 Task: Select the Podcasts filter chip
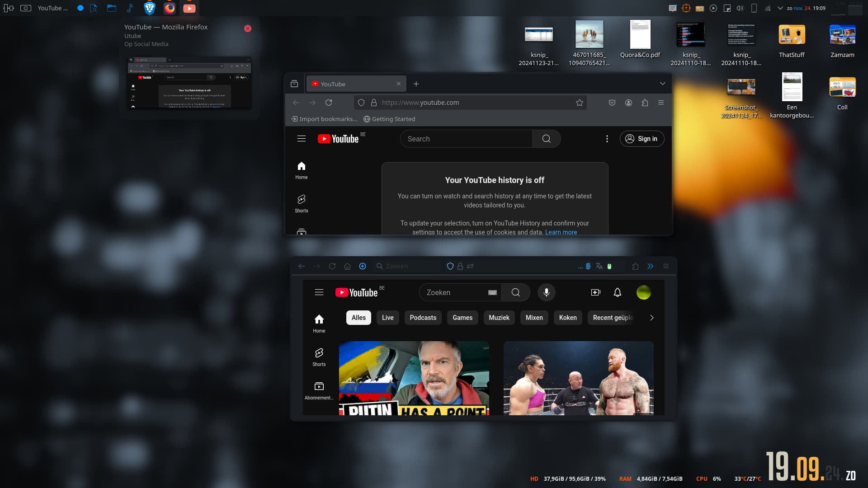[x=423, y=318]
